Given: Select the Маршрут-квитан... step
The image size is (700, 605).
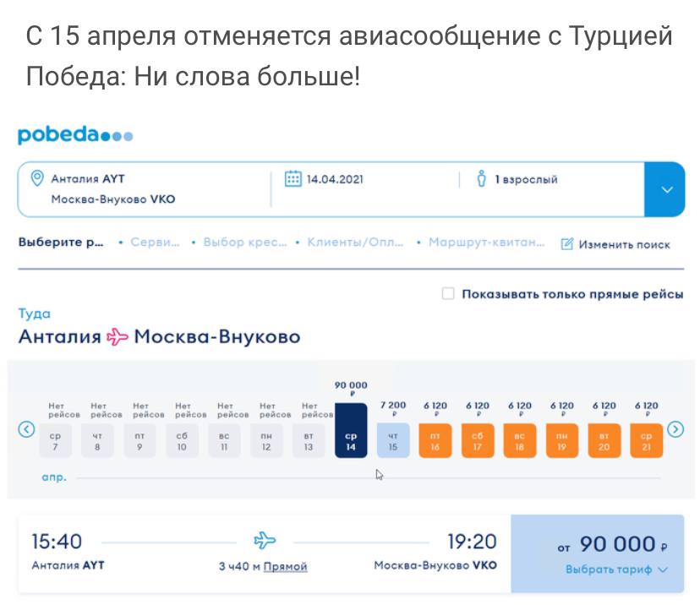Looking at the screenshot, I should coord(487,243).
